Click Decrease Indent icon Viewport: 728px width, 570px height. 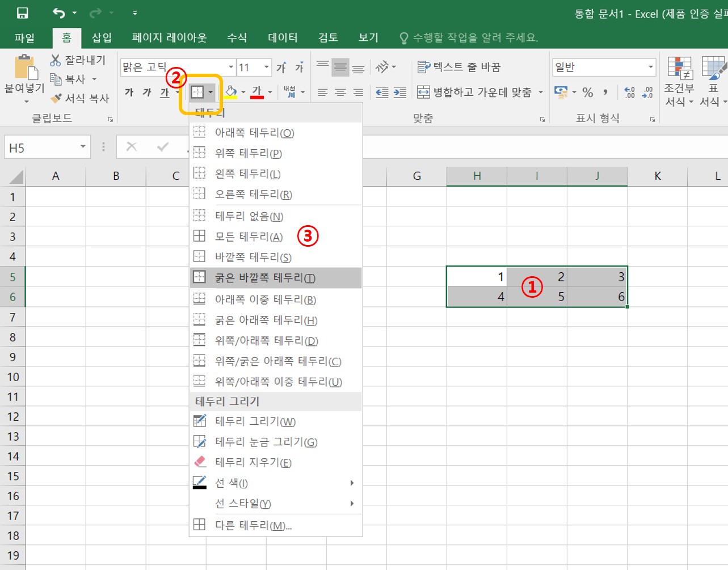pyautogui.click(x=382, y=92)
